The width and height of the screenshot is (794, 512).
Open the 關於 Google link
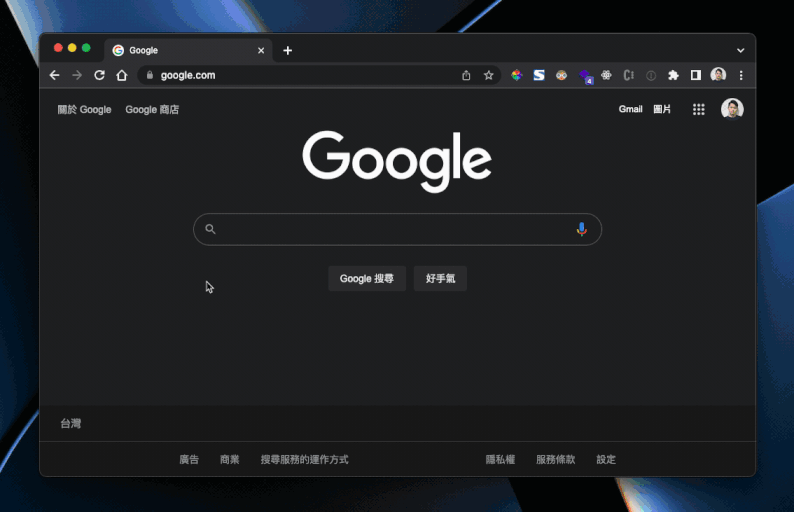[84, 109]
